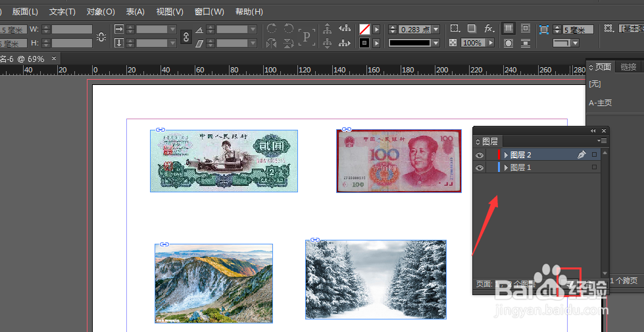Hide 图层 1 using its eye icon
The height and width of the screenshot is (332, 644).
coord(480,167)
